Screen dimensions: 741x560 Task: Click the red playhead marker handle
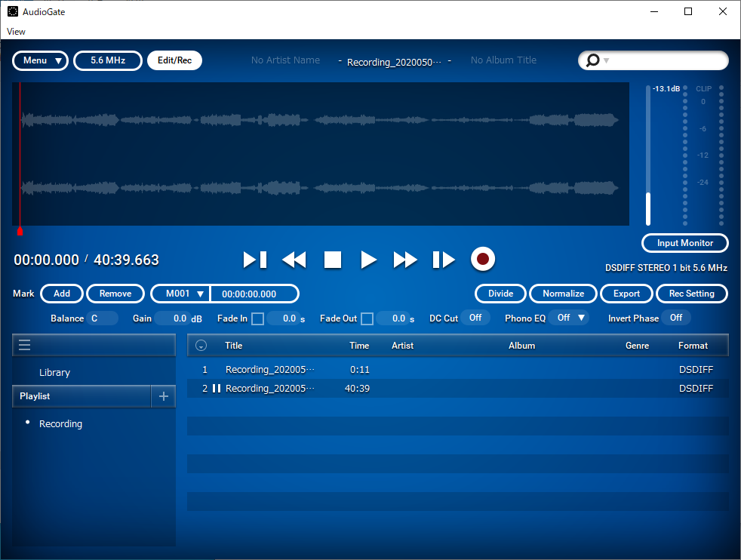coord(20,231)
